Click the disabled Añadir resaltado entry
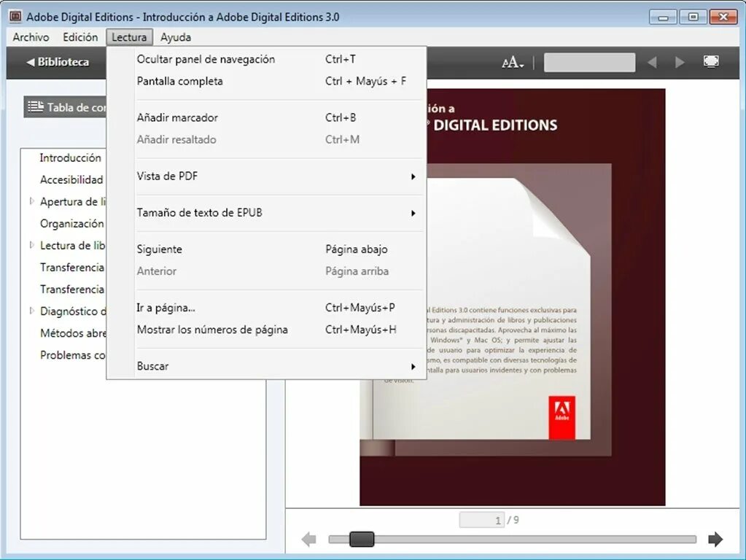The height and width of the screenshot is (560, 746). point(266,139)
